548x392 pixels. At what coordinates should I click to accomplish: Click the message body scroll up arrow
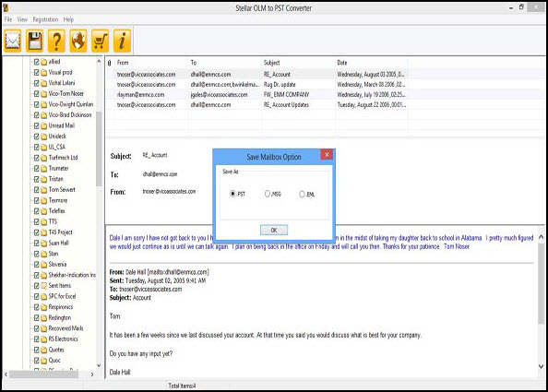coord(541,237)
